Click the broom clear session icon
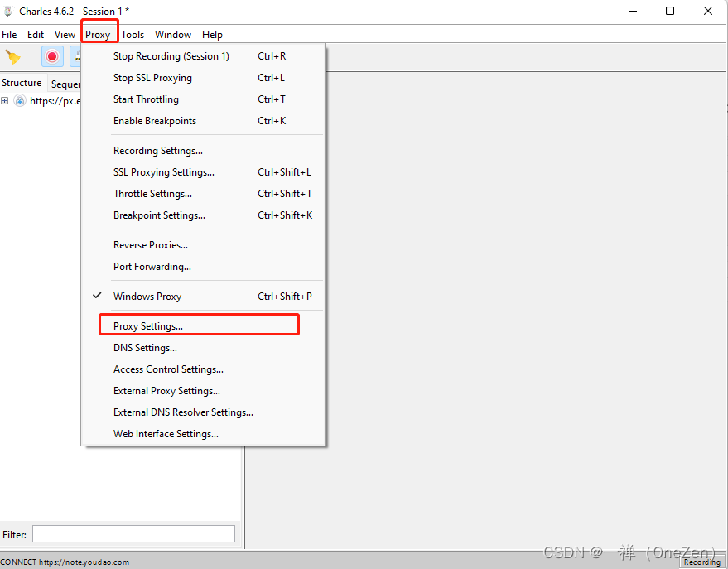Image resolution: width=728 pixels, height=569 pixels. (13, 57)
